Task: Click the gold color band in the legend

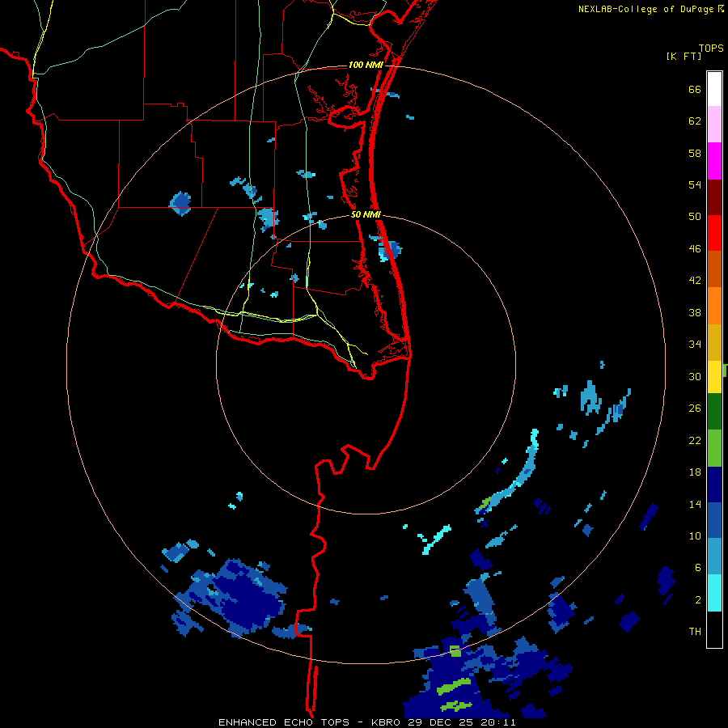Action: coord(714,342)
